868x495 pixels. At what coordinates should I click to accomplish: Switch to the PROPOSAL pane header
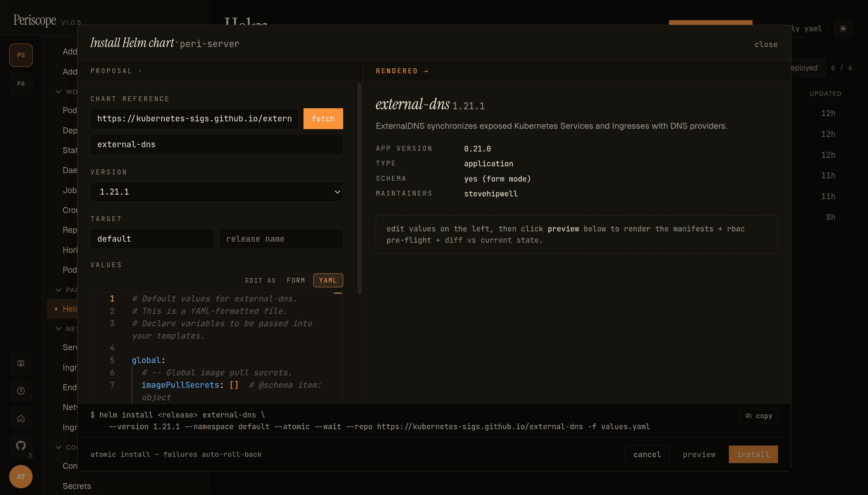tap(111, 71)
